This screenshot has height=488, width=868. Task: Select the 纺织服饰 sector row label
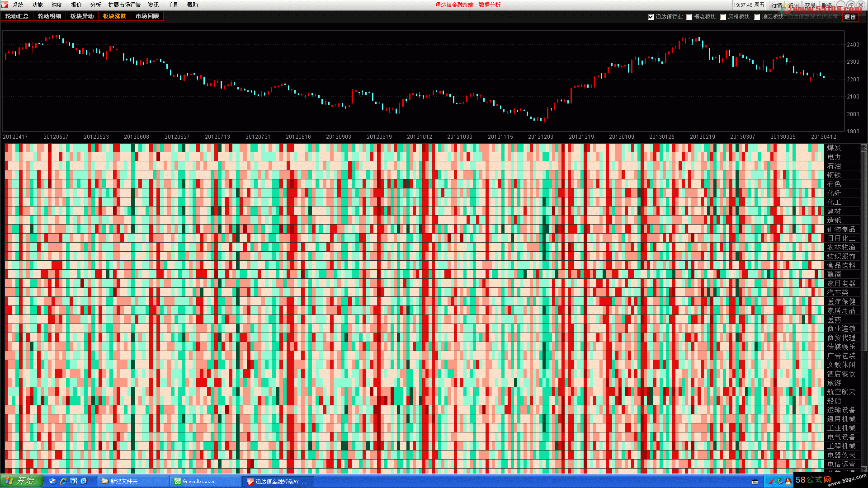point(841,256)
